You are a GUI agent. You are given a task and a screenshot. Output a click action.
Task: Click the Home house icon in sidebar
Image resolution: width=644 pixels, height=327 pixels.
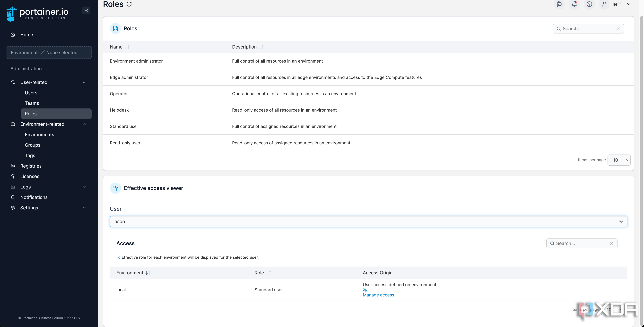pos(13,35)
